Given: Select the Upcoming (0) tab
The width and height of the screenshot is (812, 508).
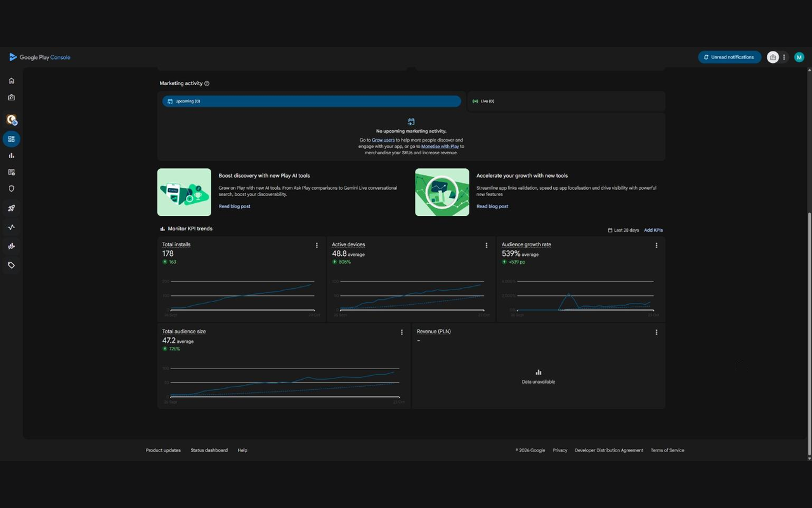Looking at the screenshot, I should coord(311,102).
